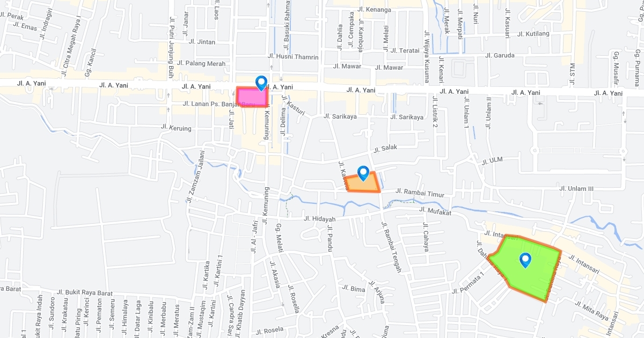
Task: Click the map pin on the green area
Action: pyautogui.click(x=525, y=260)
